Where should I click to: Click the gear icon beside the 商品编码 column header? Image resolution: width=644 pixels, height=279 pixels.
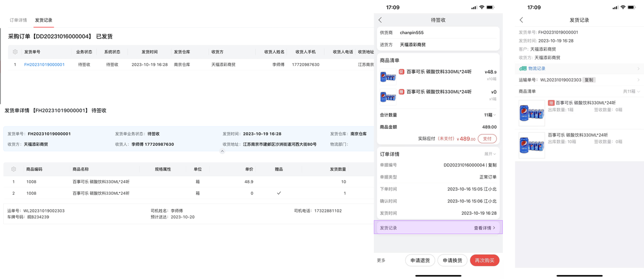pos(13,169)
